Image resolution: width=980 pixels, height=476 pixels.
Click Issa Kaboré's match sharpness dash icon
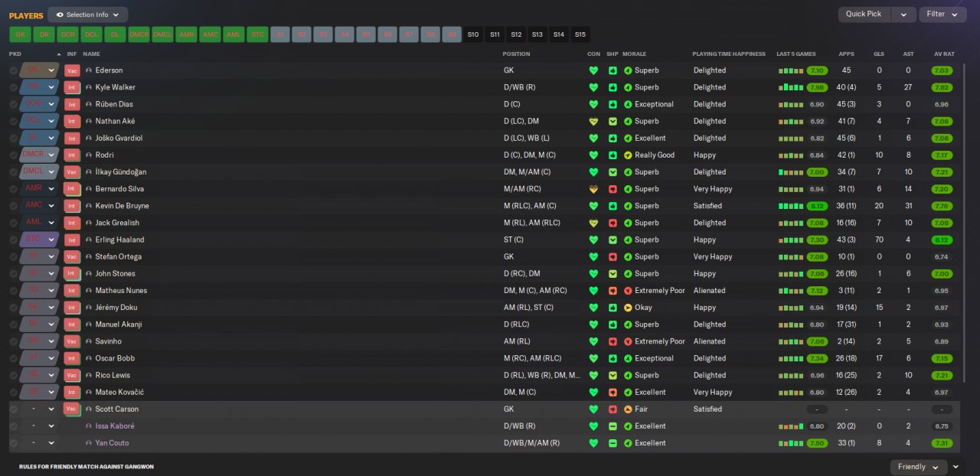[612, 426]
